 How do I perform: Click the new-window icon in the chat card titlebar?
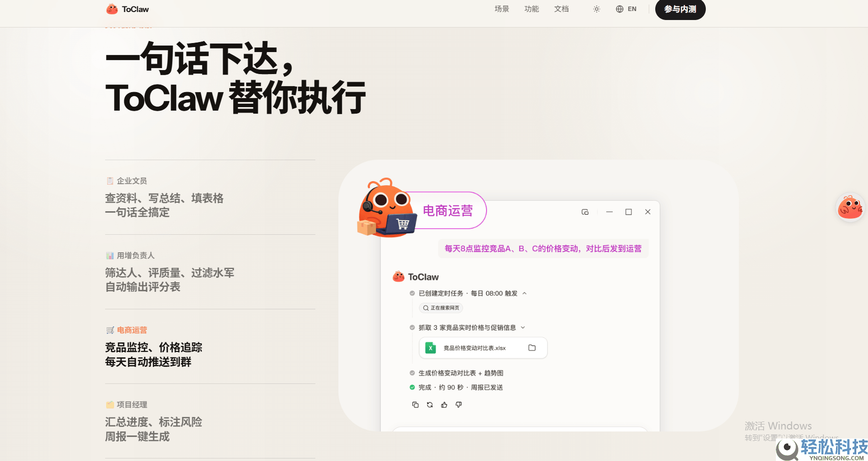[585, 212]
